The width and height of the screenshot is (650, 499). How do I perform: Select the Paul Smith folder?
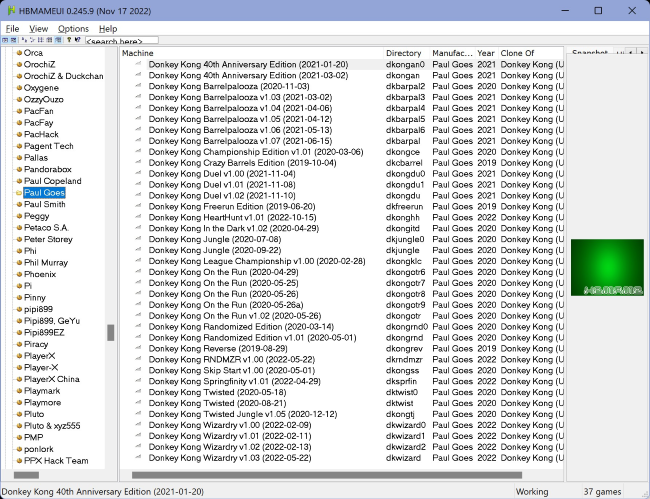pos(45,204)
